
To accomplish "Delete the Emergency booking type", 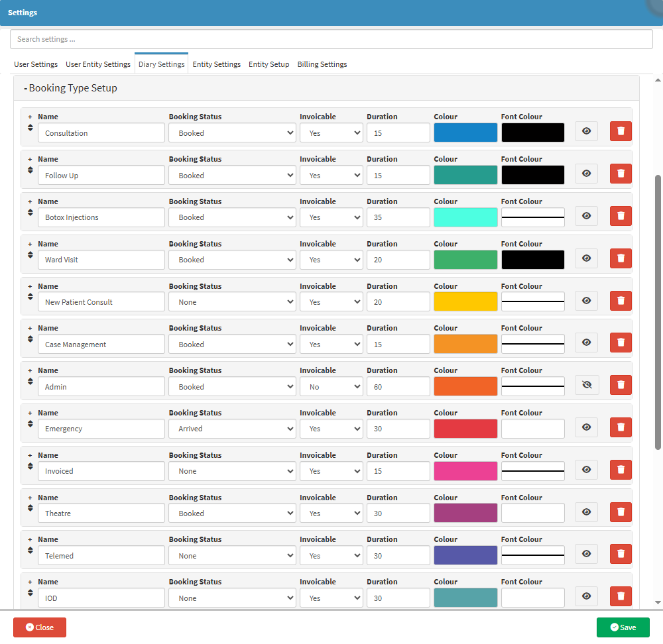I will tap(621, 427).
